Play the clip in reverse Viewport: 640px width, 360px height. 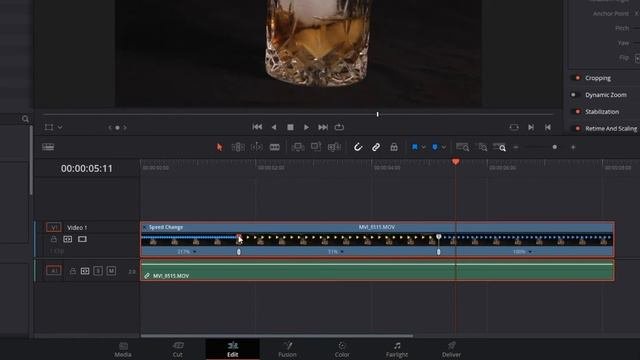point(274,127)
